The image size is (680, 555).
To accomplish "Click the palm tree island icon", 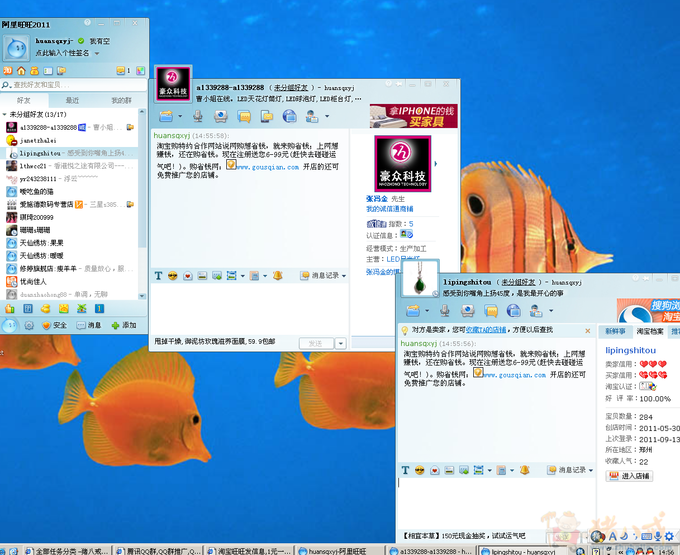I will tap(82, 309).
